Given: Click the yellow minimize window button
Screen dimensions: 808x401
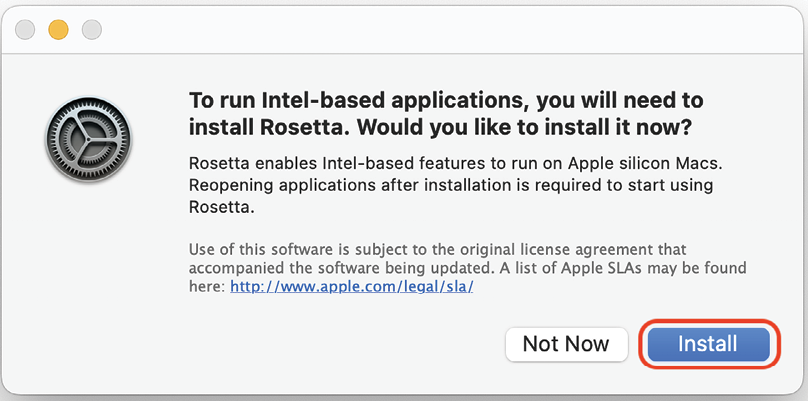Looking at the screenshot, I should click(x=58, y=30).
